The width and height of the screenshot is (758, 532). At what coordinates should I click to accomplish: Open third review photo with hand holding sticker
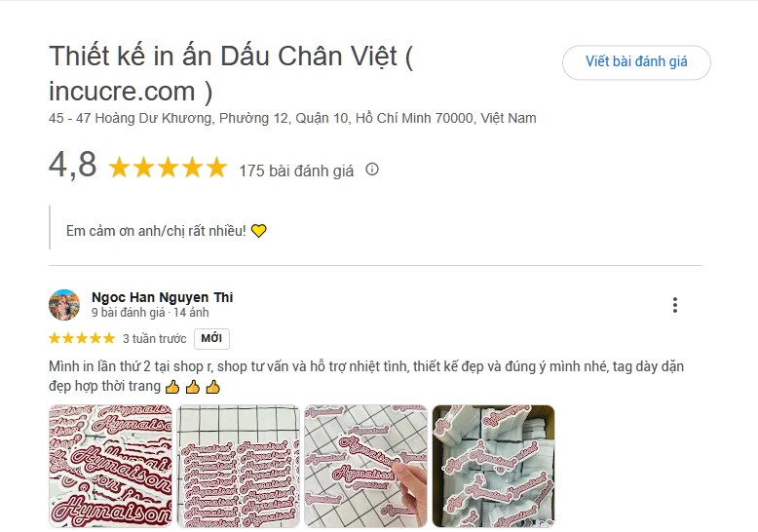tap(366, 466)
